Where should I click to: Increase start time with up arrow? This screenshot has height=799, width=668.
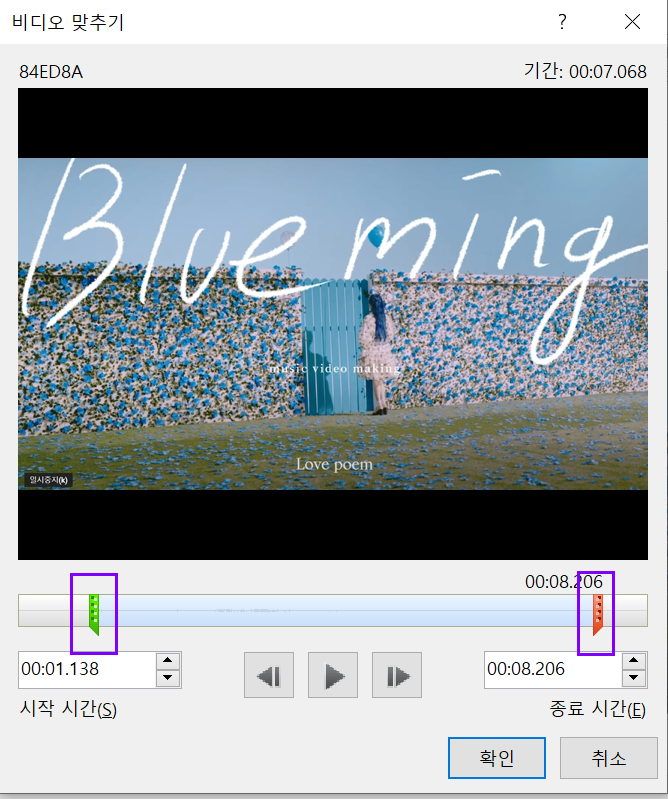[168, 661]
